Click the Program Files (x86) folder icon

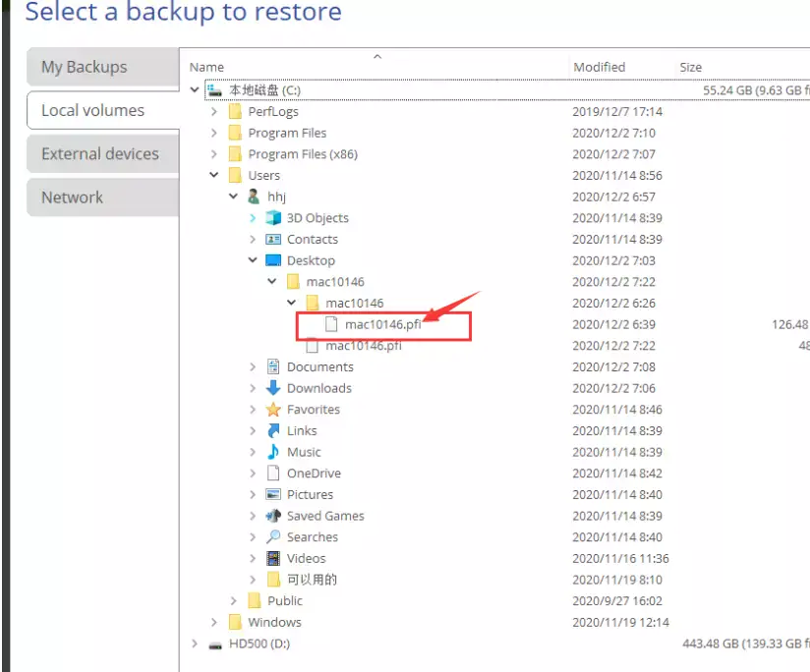pyautogui.click(x=235, y=154)
